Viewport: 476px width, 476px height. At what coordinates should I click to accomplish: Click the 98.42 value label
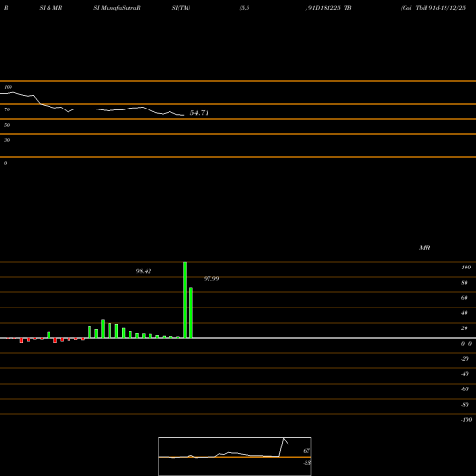[144, 271]
